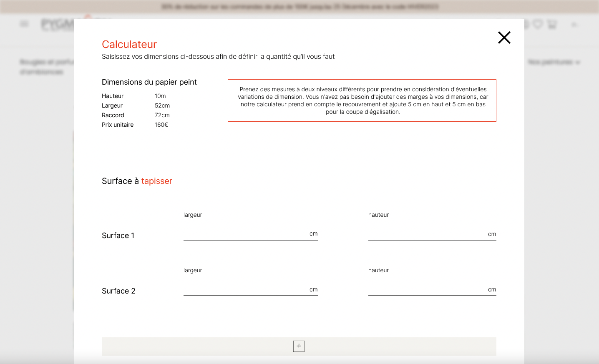Click the Hauteur 10m value
The height and width of the screenshot is (364, 599).
click(160, 96)
